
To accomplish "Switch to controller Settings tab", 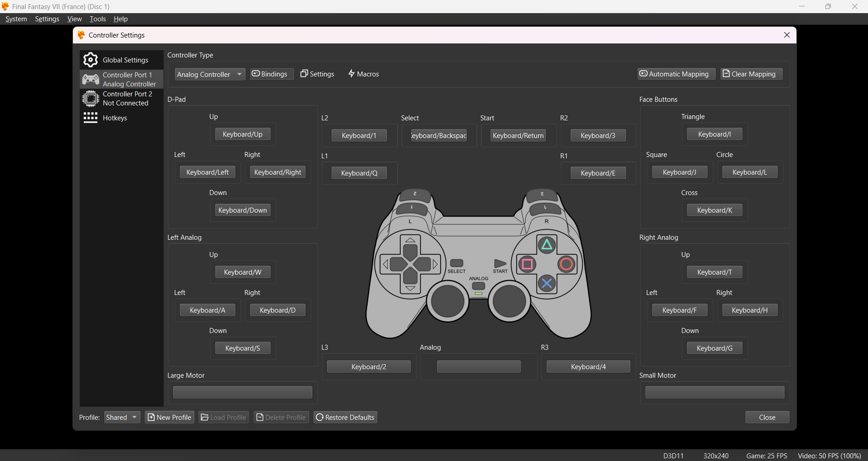I will (317, 74).
